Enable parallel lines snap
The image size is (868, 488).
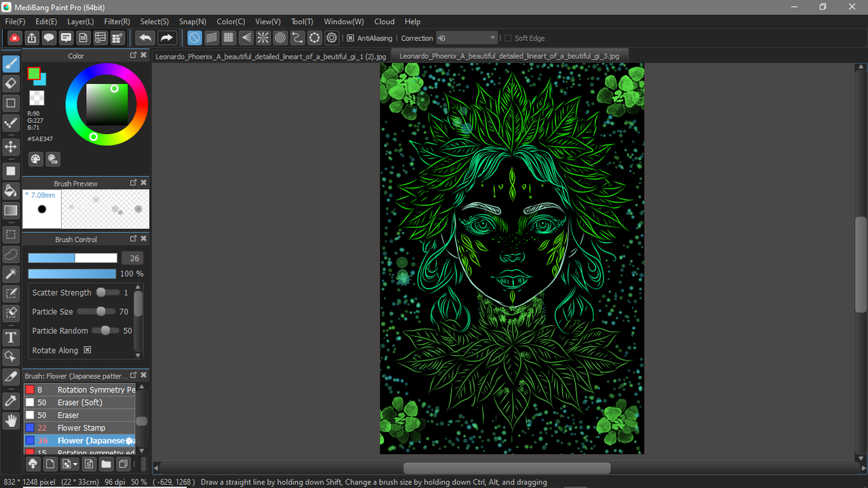pyautogui.click(x=212, y=38)
